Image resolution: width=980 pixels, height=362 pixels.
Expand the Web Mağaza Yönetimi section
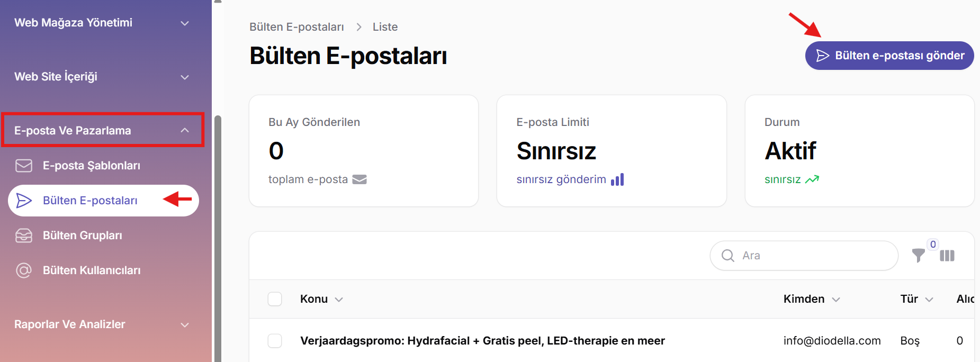click(102, 23)
